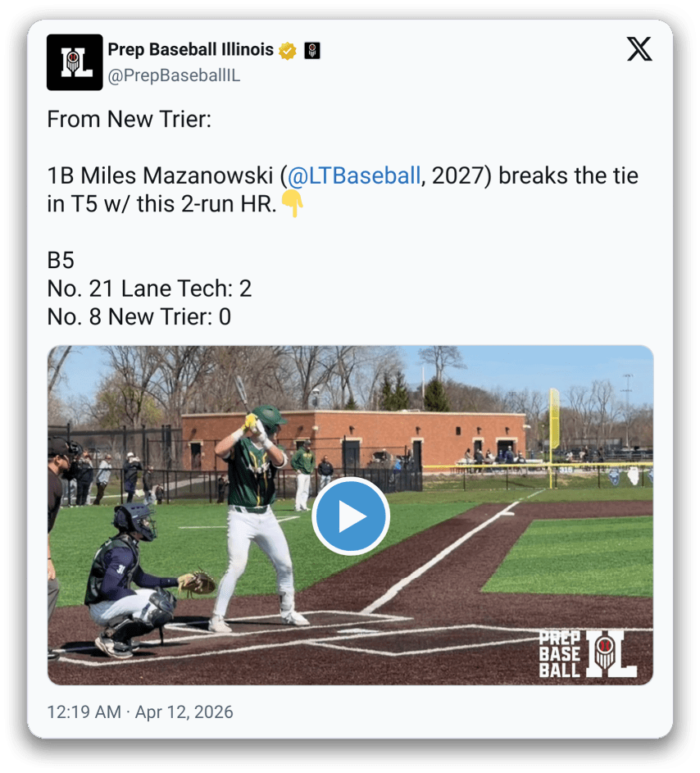The image size is (700, 773).
Task: Click the gold verified checkmark badge
Action: click(x=288, y=50)
